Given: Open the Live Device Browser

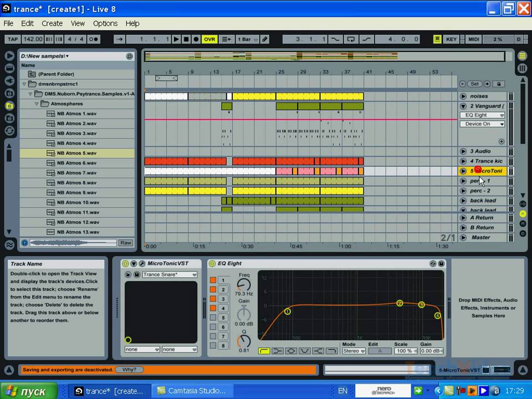Looking at the screenshot, I should [x=9, y=68].
